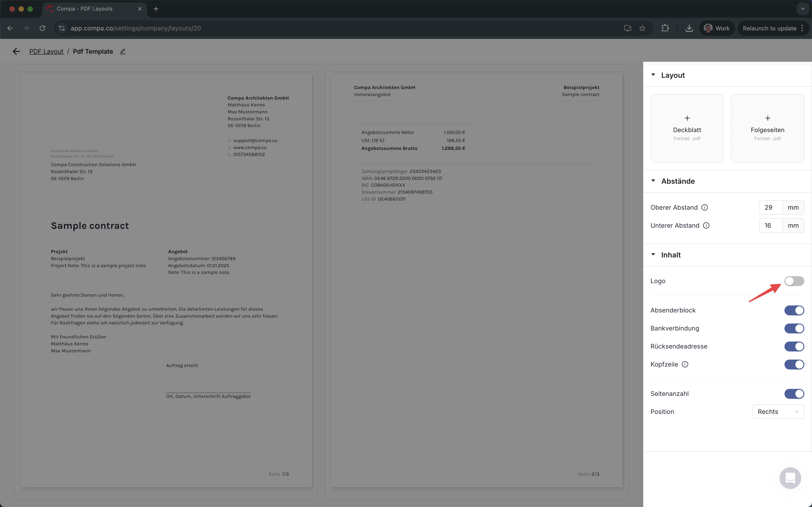The image size is (812, 507).
Task: Collapse the Inhalt section
Action: tap(653, 255)
